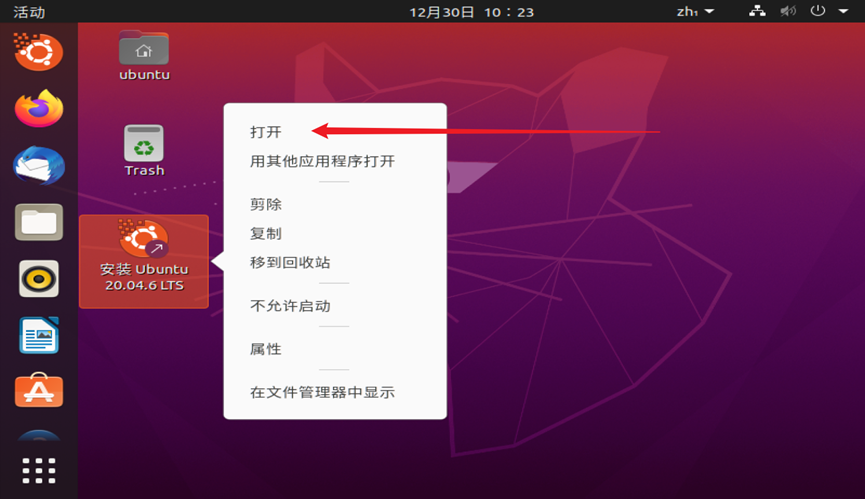Launch Rhythmbox music player
This screenshot has width=865, height=499.
[x=39, y=279]
